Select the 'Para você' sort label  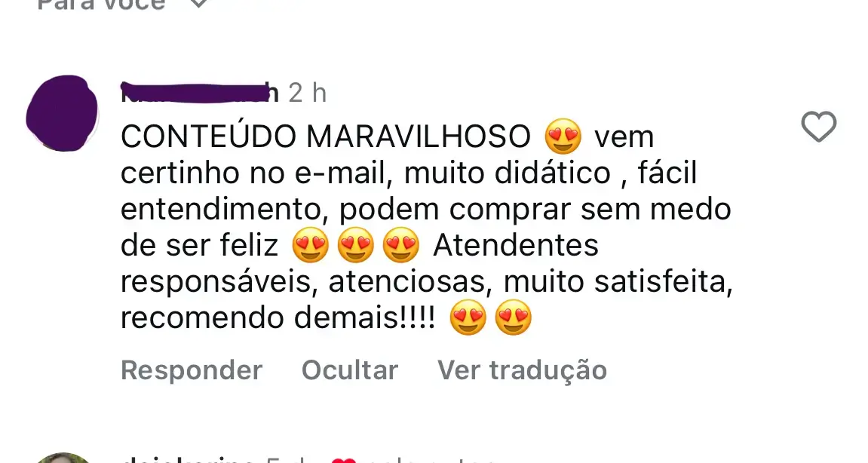click(x=101, y=5)
